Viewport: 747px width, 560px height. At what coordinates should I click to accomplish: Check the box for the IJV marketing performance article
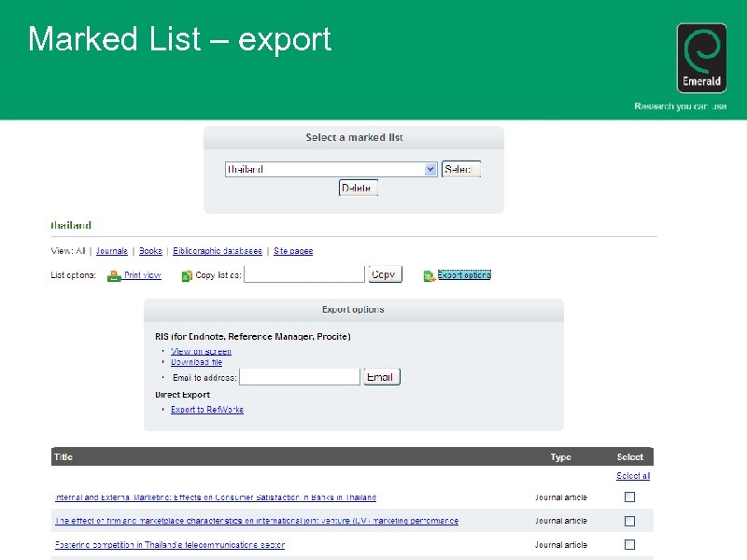629,520
